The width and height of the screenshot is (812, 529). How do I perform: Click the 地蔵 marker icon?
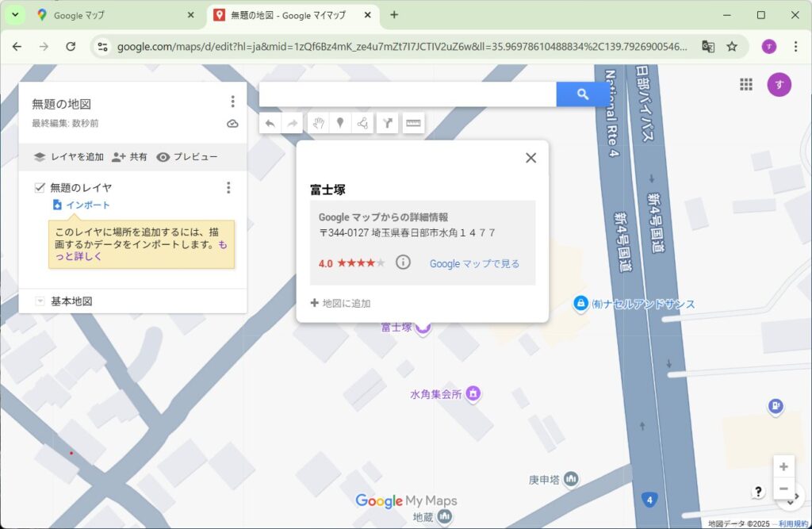pyautogui.click(x=444, y=516)
